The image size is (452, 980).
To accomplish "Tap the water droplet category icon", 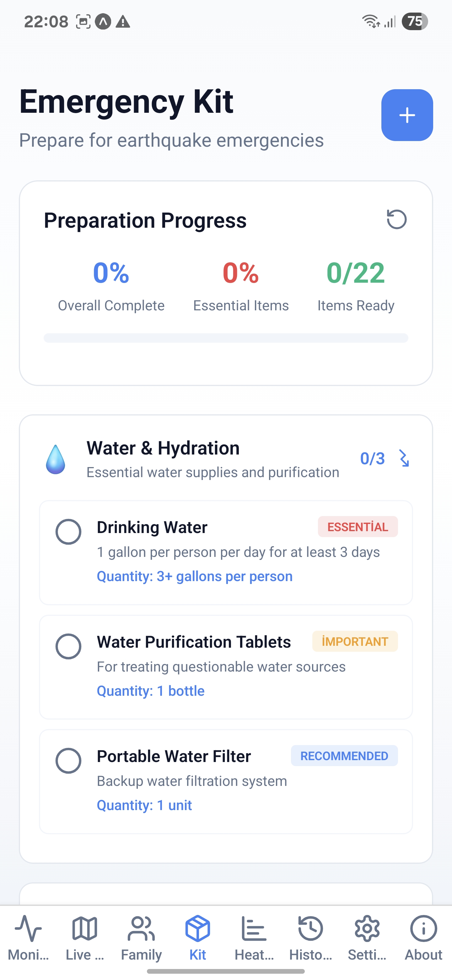I will (x=56, y=459).
